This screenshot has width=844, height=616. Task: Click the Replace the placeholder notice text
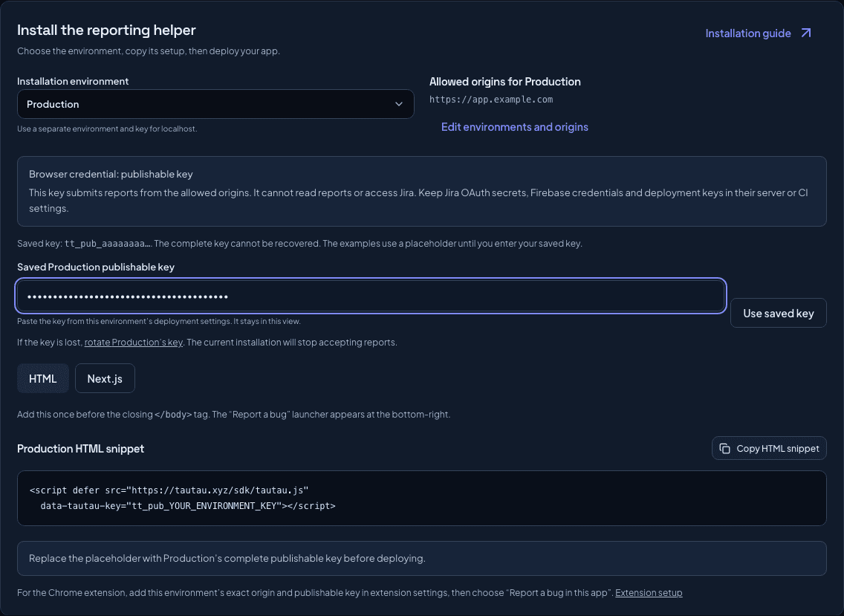pyautogui.click(x=227, y=558)
